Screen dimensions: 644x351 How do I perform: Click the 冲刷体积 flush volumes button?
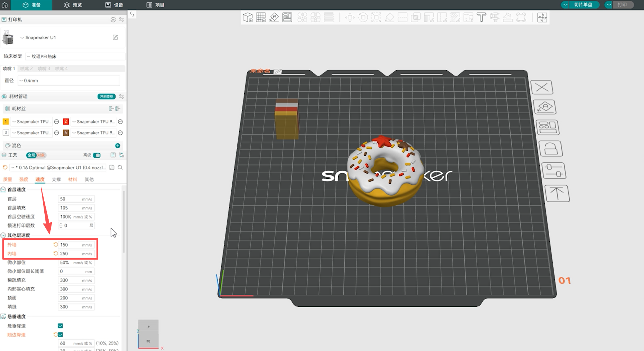tap(106, 96)
